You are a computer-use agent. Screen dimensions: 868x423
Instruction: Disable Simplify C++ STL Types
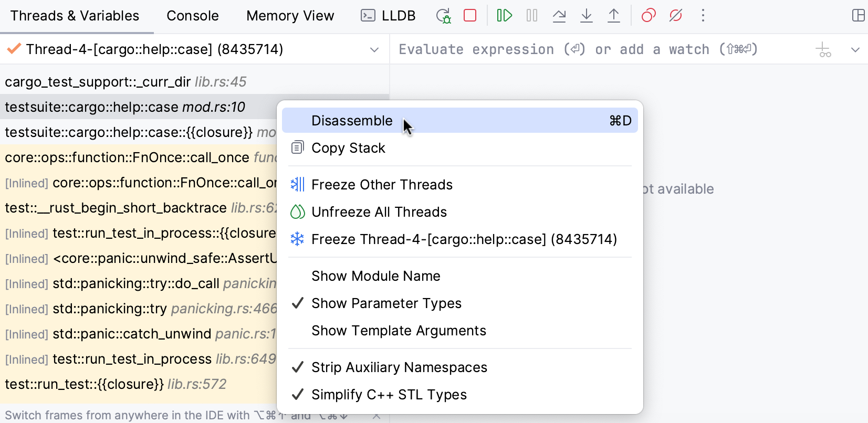pyautogui.click(x=389, y=395)
